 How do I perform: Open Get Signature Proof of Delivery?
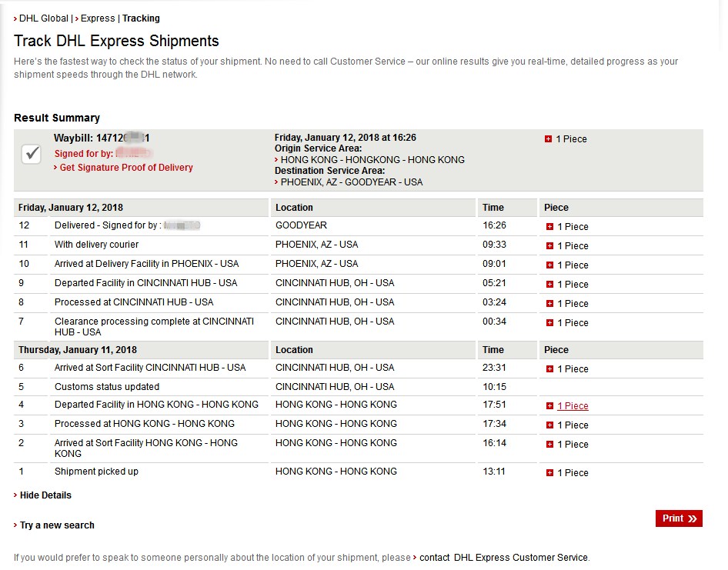(x=126, y=168)
